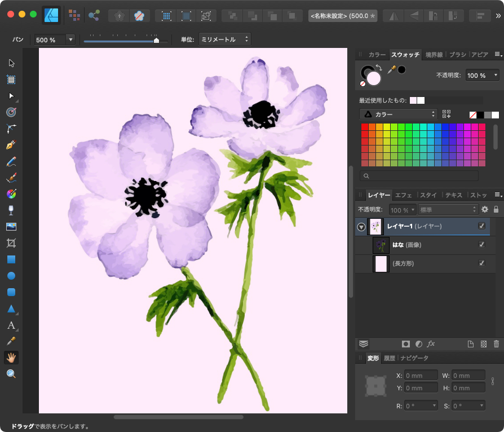Image resolution: width=504 pixels, height=432 pixels.
Task: Toggle visibility of レイヤー1
Action: tap(481, 226)
